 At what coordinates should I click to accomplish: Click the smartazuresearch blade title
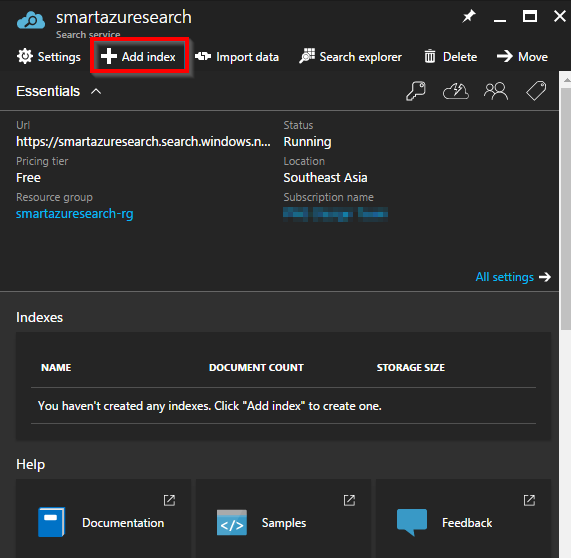pos(124,17)
